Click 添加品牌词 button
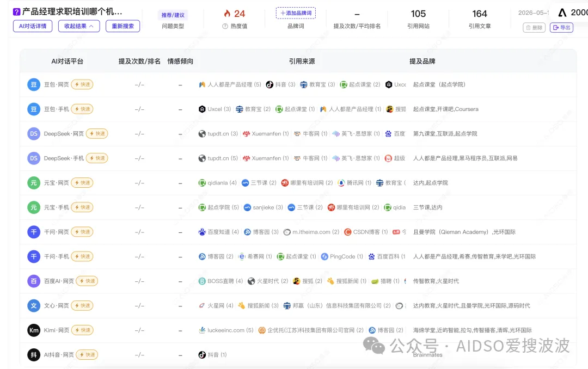The height and width of the screenshot is (369, 588). [296, 13]
